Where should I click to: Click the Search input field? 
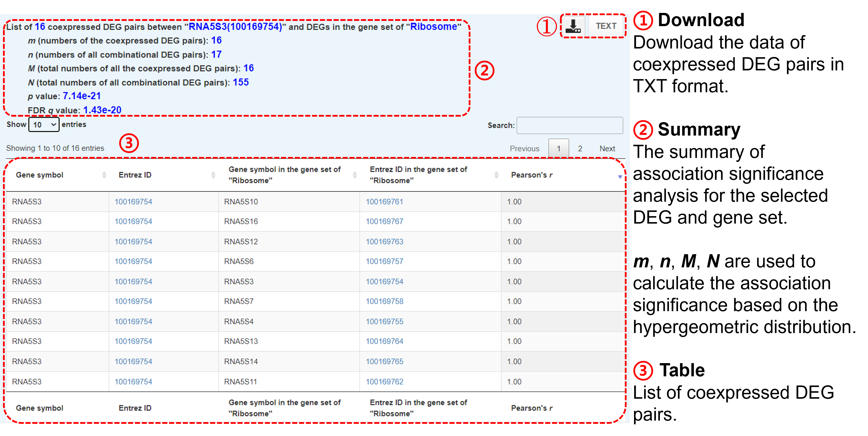pyautogui.click(x=569, y=125)
